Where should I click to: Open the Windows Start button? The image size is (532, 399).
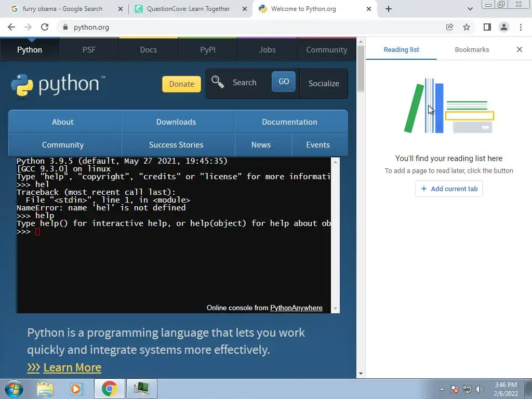14,389
